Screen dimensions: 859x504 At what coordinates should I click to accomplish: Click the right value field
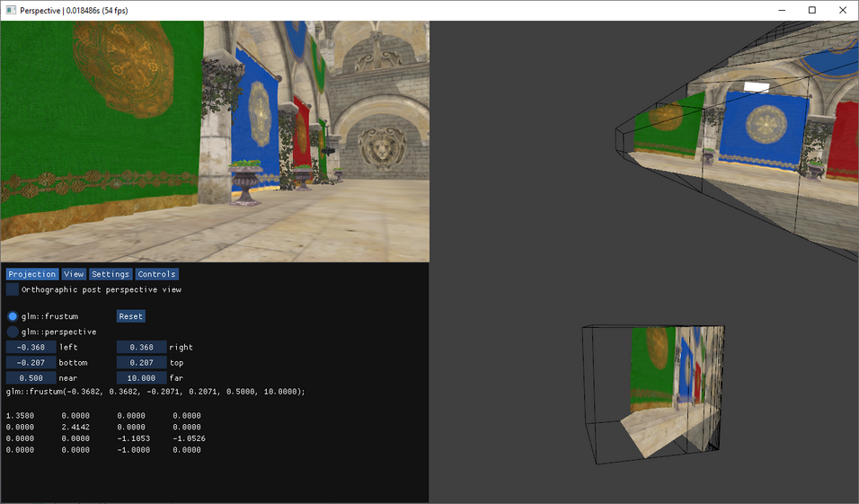click(x=141, y=347)
